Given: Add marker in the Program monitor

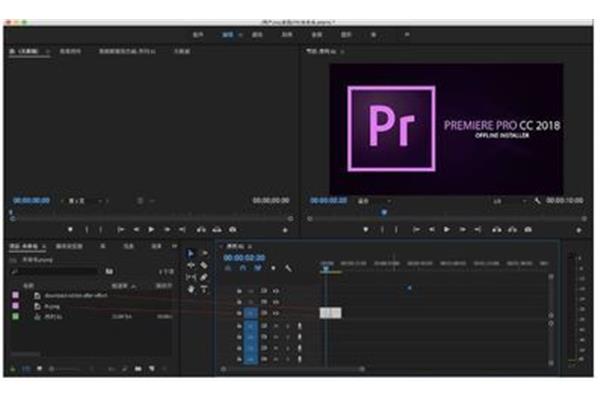Looking at the screenshot, I should click(366, 230).
